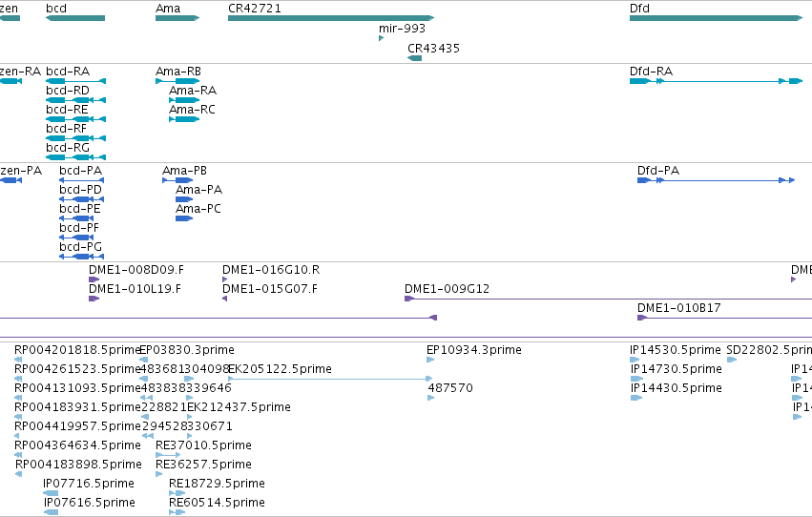812x517 pixels.
Task: Click the SD22802.5prime EST glyph
Action: pos(732,360)
